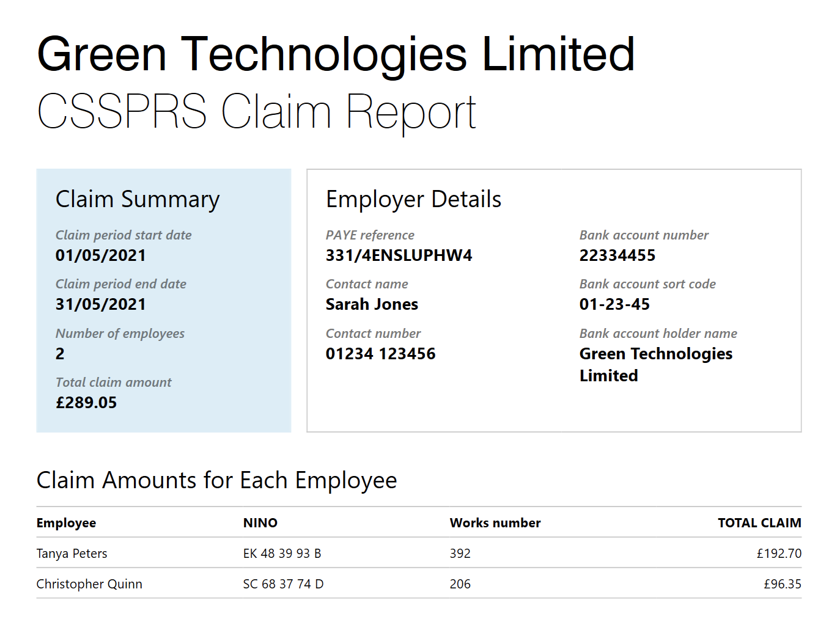
Task: Click the 'Bank account holder name' label
Action: pyautogui.click(x=658, y=334)
